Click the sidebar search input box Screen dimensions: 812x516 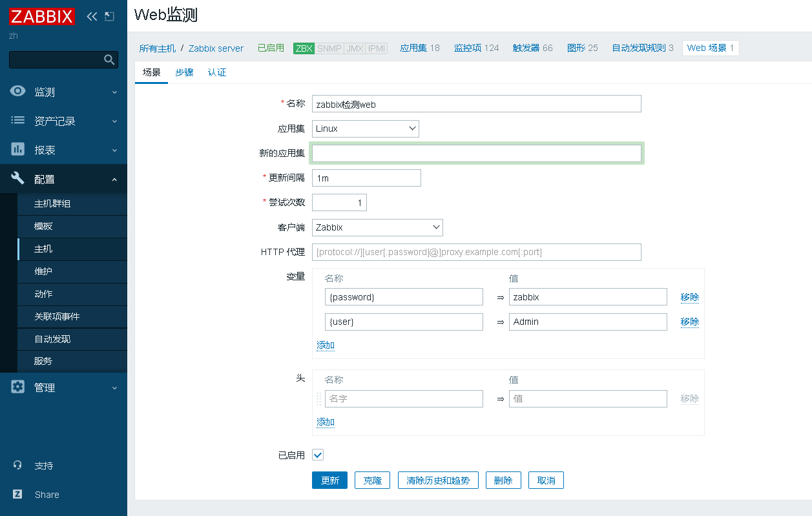(x=63, y=60)
